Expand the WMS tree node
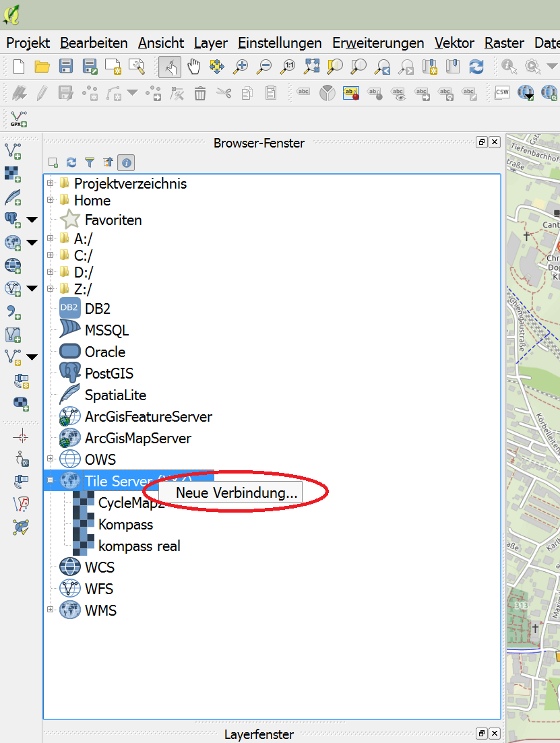The image size is (560, 743). [50, 610]
